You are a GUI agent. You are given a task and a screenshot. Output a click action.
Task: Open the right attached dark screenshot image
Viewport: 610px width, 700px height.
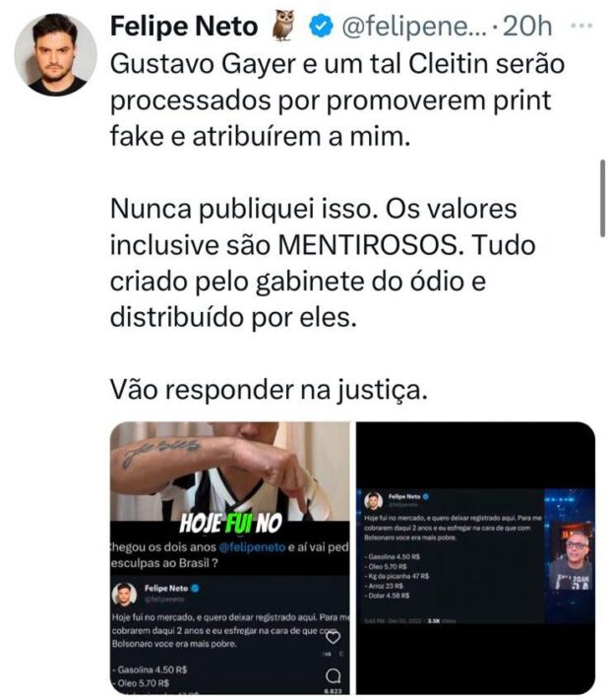pyautogui.click(x=475, y=558)
